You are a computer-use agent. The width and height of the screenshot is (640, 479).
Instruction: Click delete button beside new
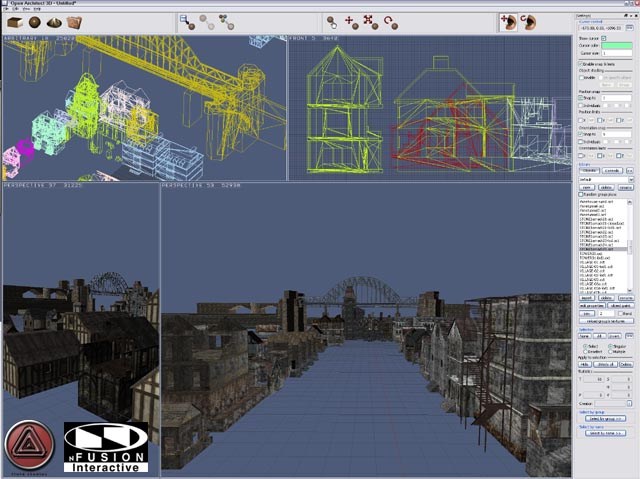click(606, 187)
